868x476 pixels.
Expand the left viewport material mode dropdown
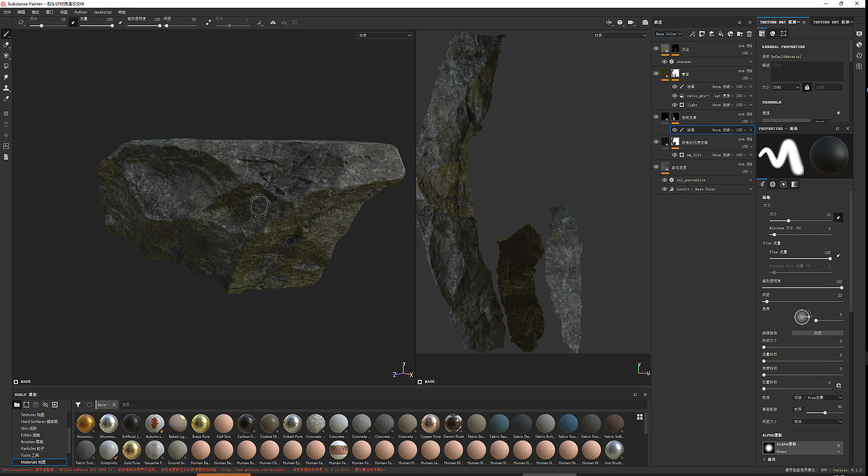click(384, 35)
